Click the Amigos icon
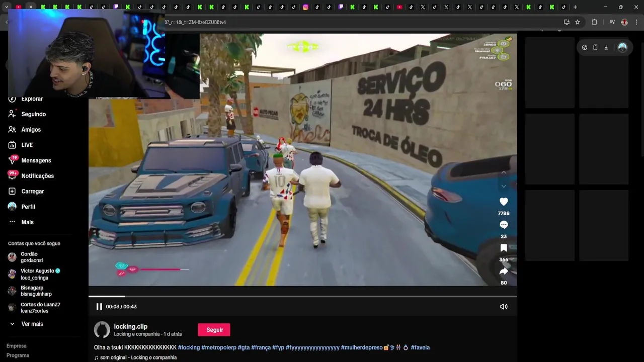The image size is (644, 362). [12, 130]
